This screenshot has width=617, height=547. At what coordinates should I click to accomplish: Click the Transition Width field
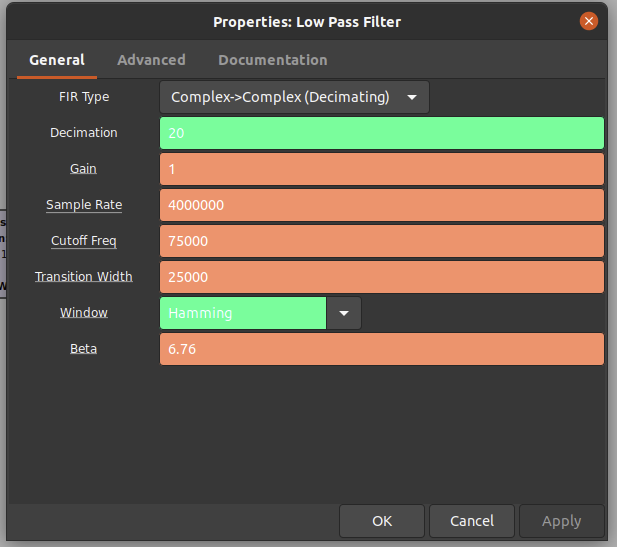382,277
